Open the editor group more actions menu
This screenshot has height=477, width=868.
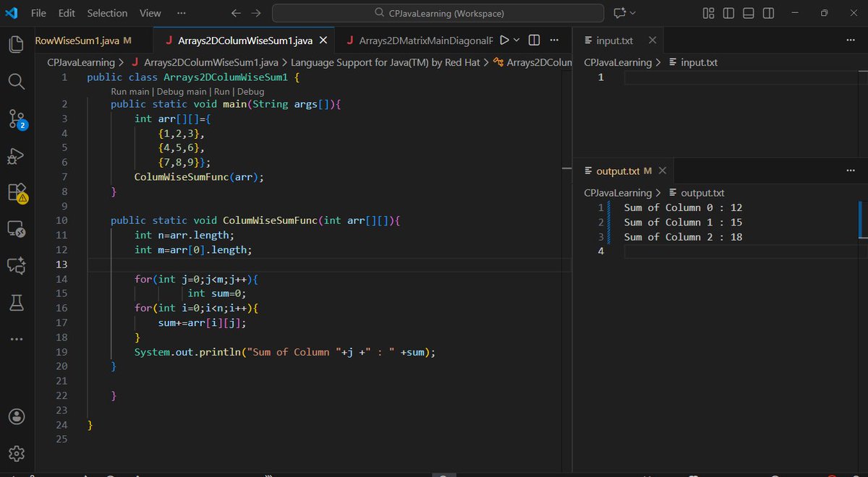553,40
